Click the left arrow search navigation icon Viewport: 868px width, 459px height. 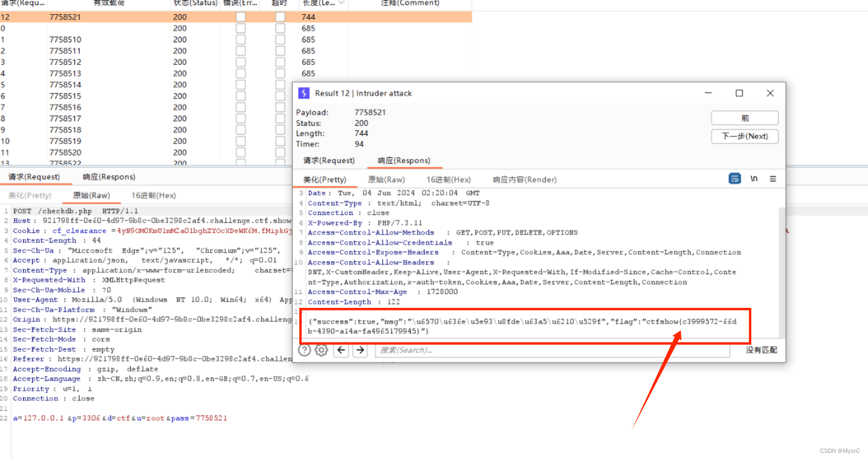(x=340, y=350)
